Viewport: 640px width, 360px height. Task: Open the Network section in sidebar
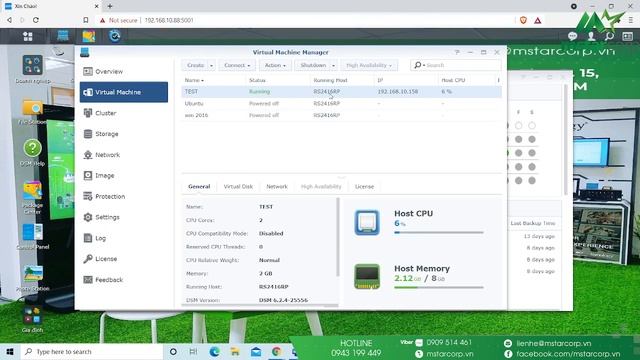pos(124,155)
